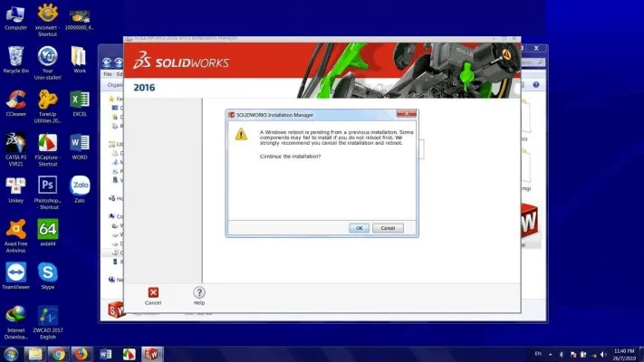Click the volume icon in system tray

point(603,355)
